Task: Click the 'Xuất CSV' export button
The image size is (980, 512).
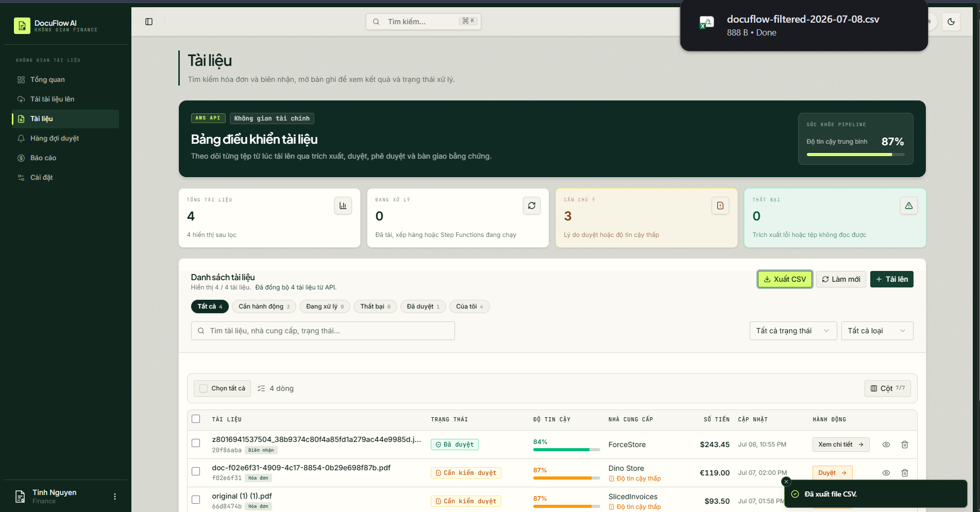Action: point(785,279)
